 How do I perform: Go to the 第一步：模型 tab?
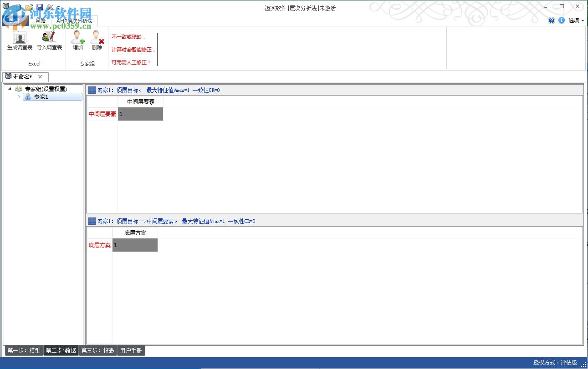pyautogui.click(x=24, y=350)
